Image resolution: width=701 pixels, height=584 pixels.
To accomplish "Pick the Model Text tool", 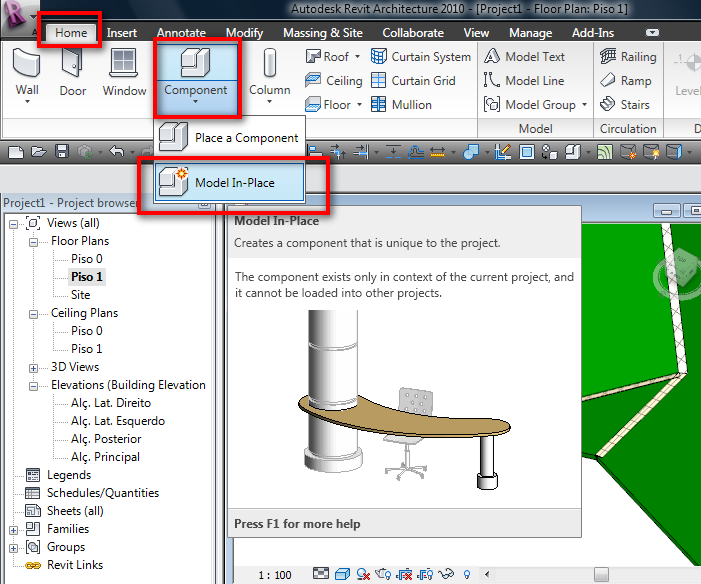I will click(x=524, y=57).
